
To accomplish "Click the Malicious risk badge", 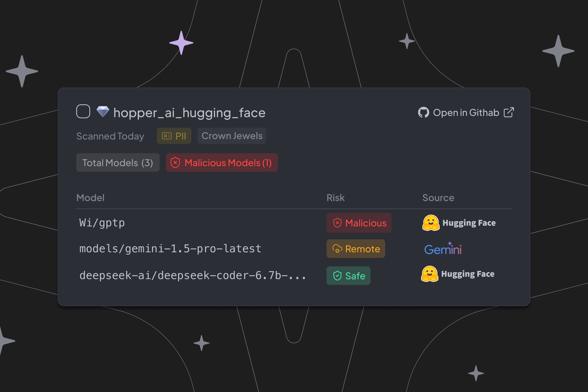I will (x=359, y=223).
